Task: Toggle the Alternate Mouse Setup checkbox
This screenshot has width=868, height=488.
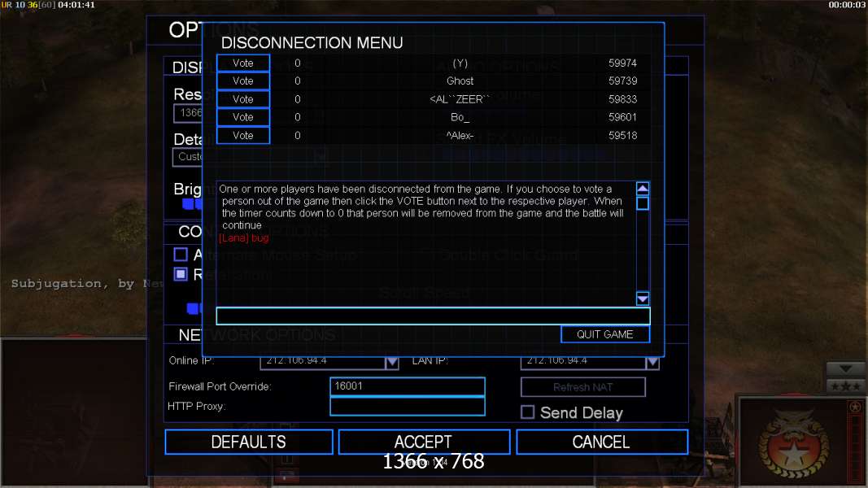Action: (x=181, y=255)
